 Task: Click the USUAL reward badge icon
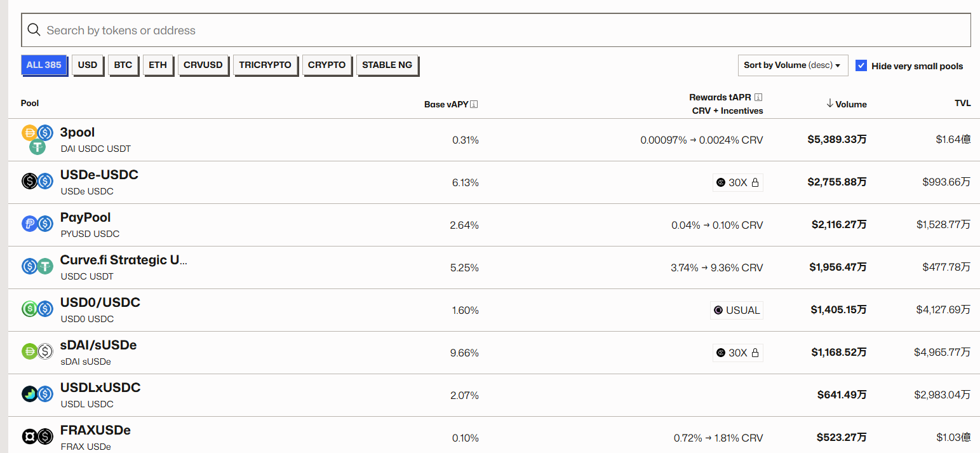(718, 310)
